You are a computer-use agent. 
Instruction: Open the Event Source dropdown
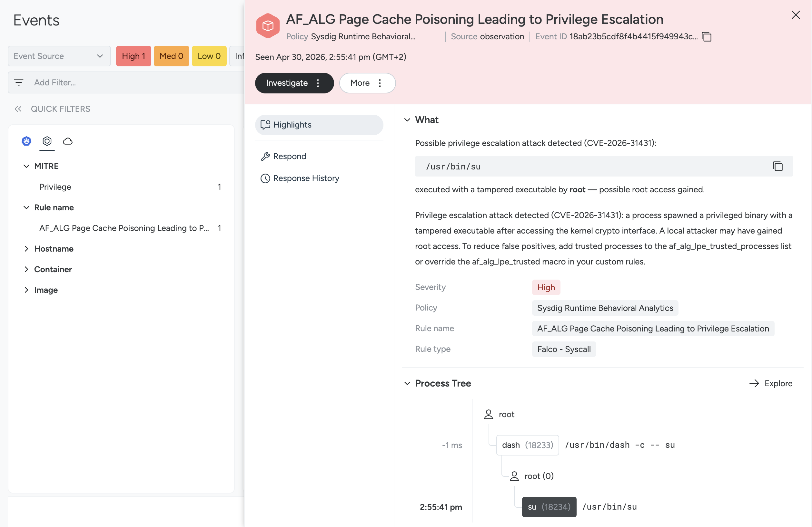pyautogui.click(x=59, y=56)
